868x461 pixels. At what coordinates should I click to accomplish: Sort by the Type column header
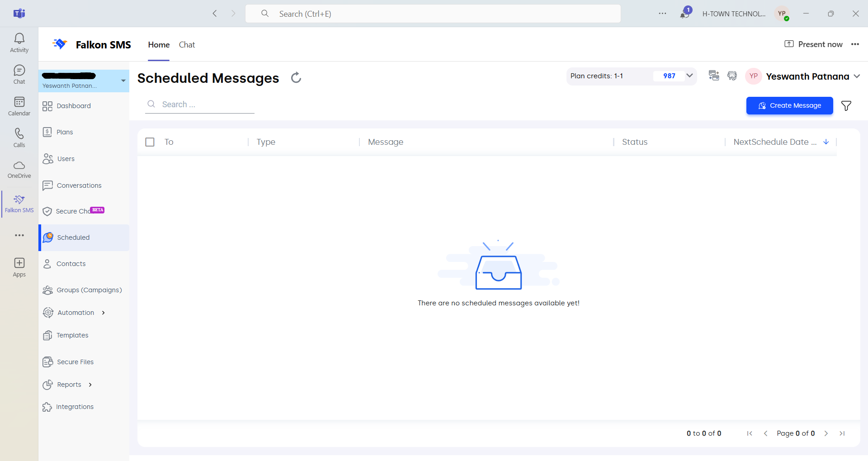266,142
